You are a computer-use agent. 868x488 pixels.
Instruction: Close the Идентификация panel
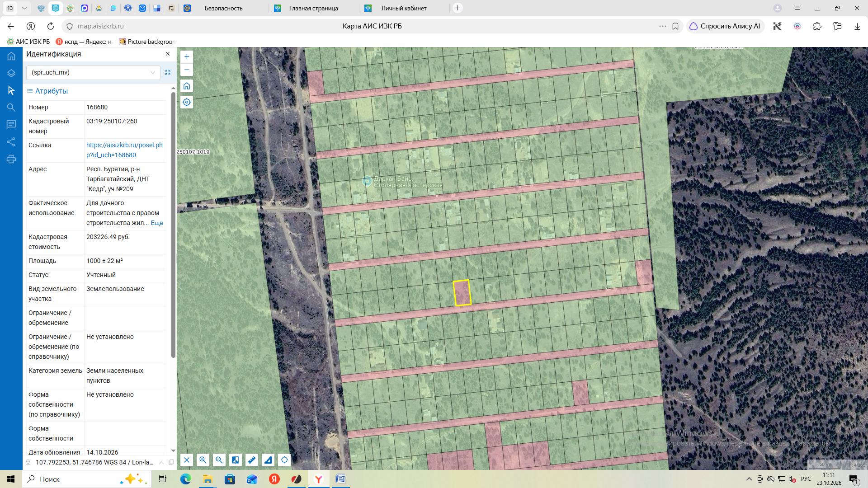click(x=168, y=54)
